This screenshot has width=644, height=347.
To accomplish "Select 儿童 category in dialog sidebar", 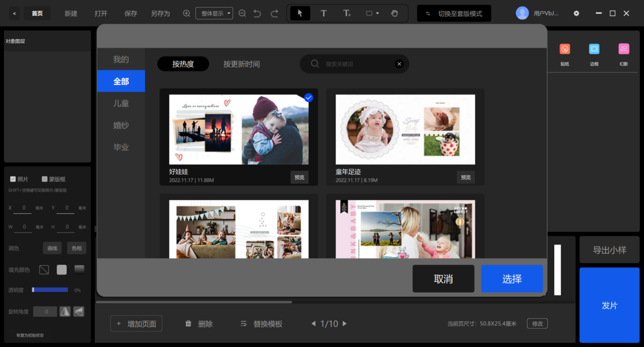I will click(x=121, y=103).
